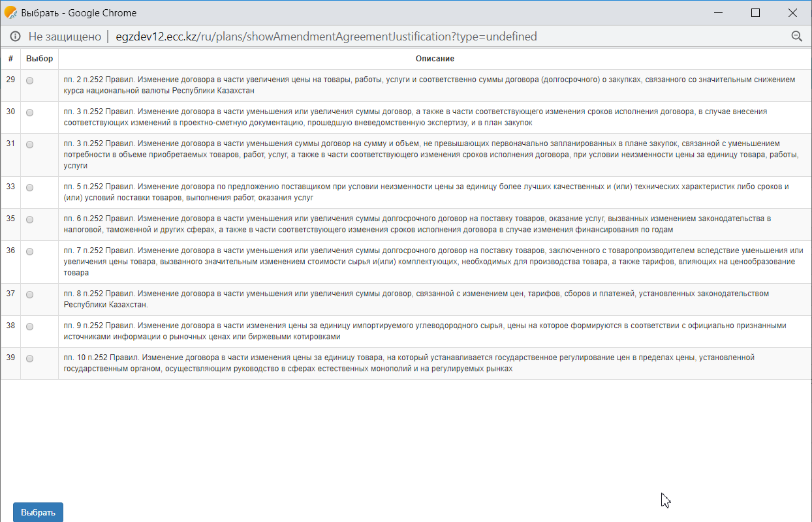The width and height of the screenshot is (812, 522).
Task: Choose radio option in row 31
Action: (29, 145)
